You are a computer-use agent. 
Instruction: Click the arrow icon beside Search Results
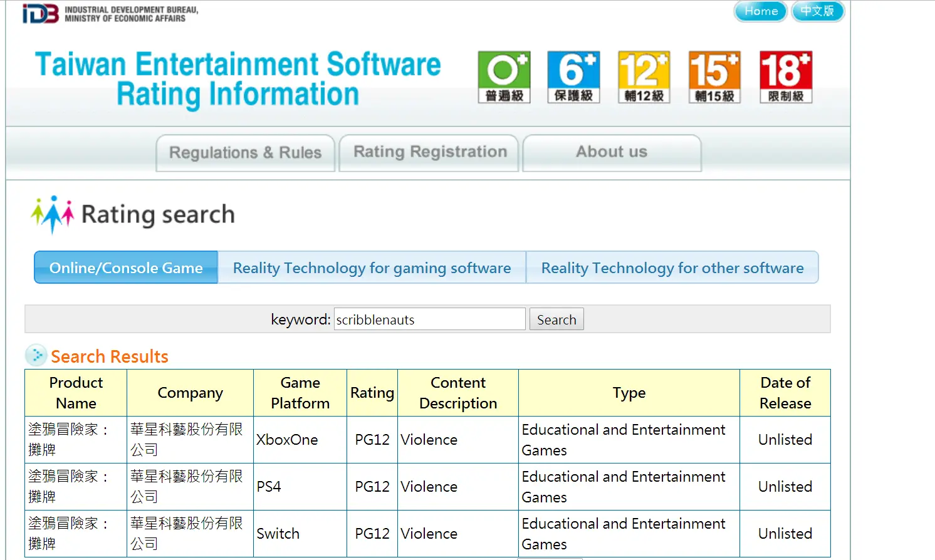[36, 355]
